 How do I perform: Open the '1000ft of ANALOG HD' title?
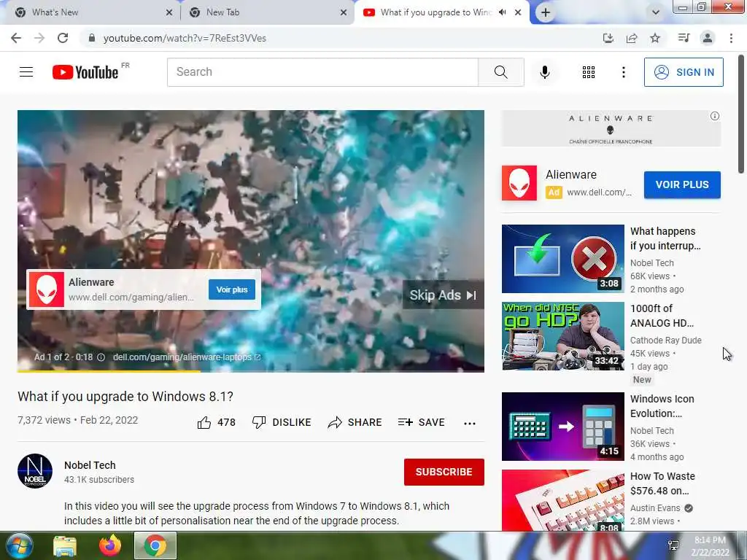[662, 316]
